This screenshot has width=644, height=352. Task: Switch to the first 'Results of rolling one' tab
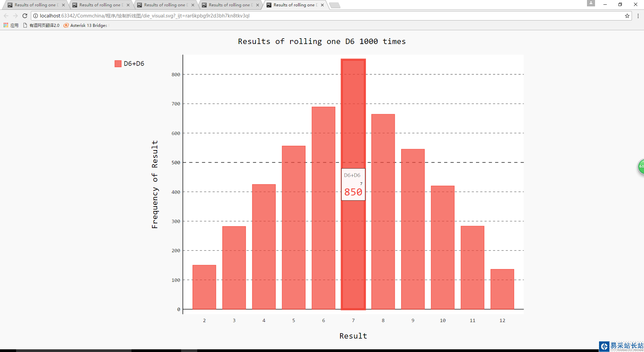pyautogui.click(x=36, y=5)
